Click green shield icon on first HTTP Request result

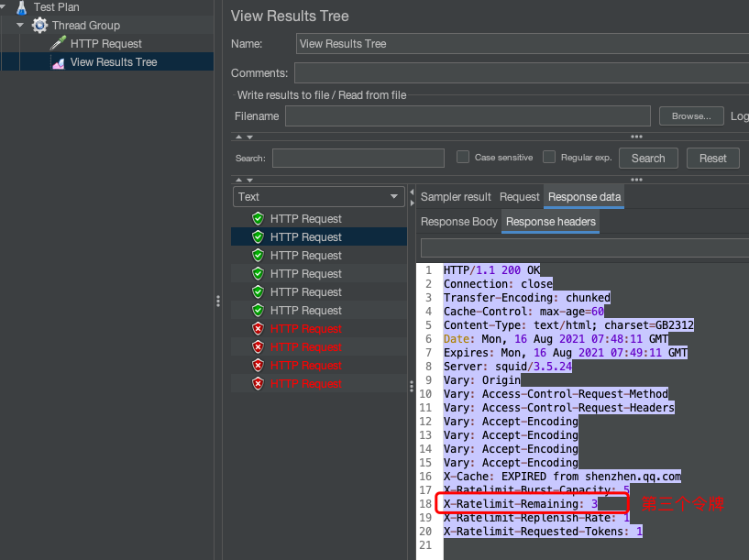pyautogui.click(x=258, y=218)
